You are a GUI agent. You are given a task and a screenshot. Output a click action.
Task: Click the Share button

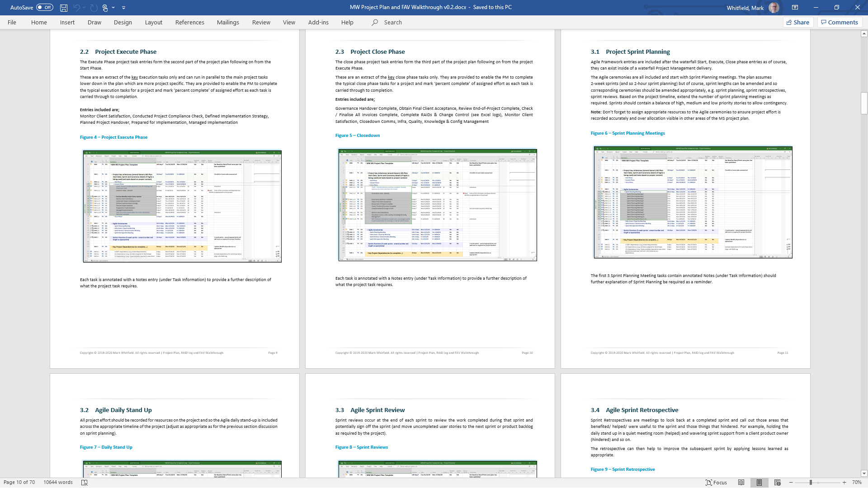[798, 23]
